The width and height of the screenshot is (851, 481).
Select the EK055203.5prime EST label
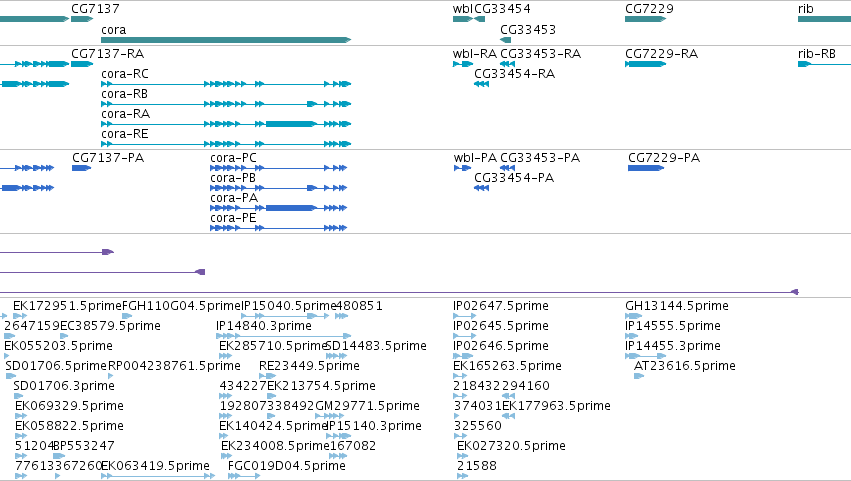click(x=58, y=346)
